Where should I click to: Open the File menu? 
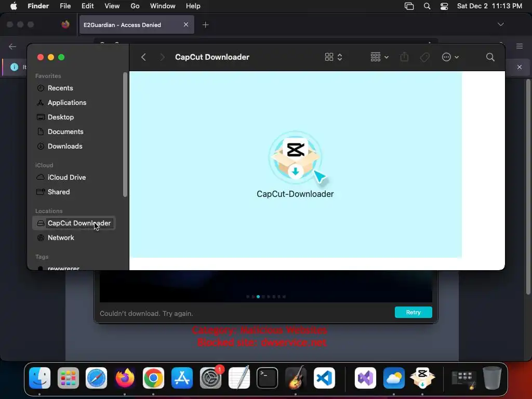click(x=65, y=6)
